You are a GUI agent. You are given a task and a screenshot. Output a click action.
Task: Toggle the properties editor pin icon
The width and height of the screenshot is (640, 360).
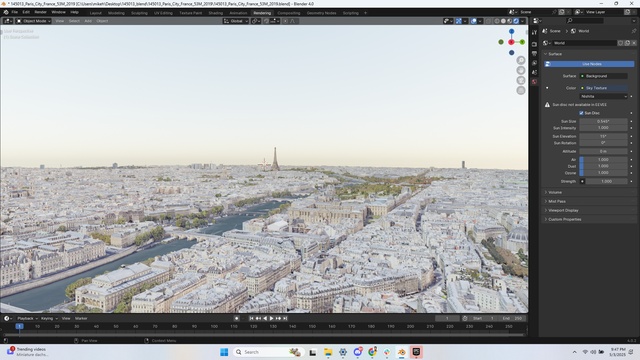(633, 31)
